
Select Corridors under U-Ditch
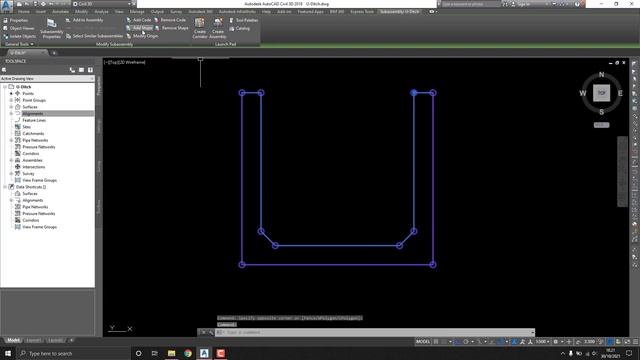(x=31, y=154)
